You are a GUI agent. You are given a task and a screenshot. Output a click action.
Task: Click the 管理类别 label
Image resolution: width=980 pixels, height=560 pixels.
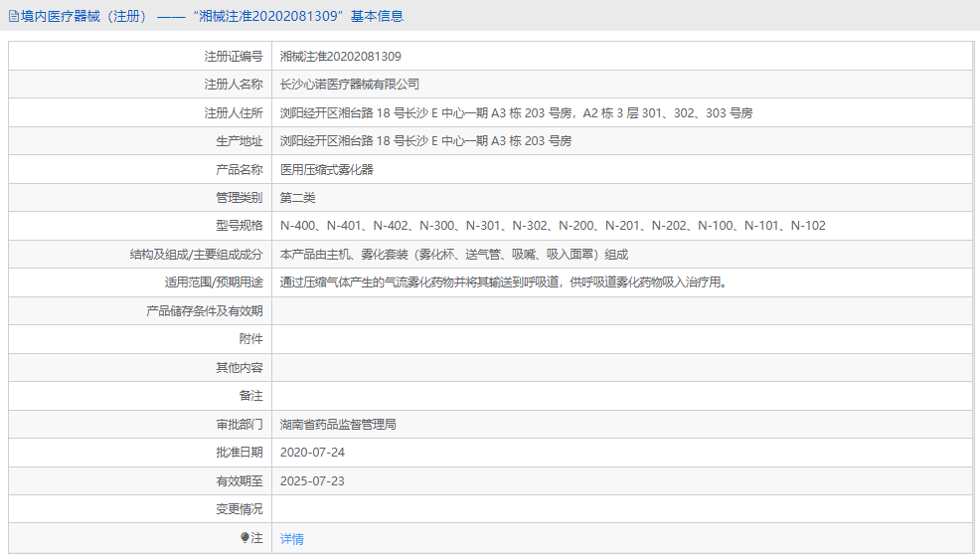240,198
